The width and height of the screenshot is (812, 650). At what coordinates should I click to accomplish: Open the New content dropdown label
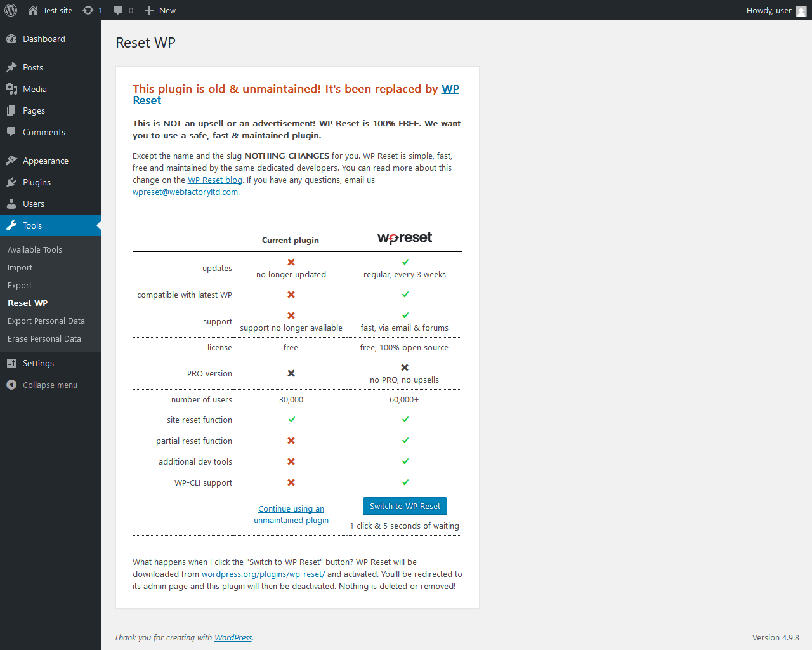pos(167,10)
